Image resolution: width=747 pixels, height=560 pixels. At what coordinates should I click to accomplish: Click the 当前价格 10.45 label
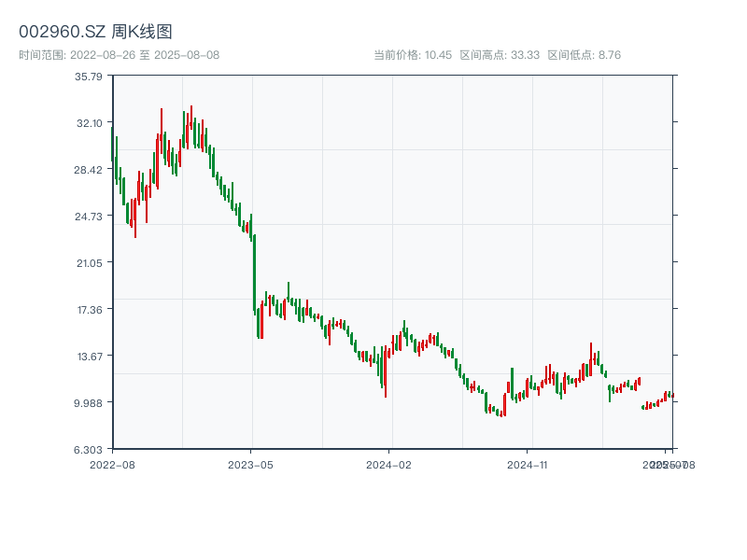413,55
